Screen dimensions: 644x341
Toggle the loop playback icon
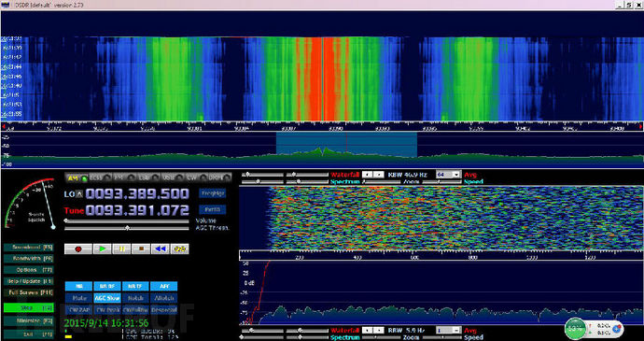click(x=180, y=249)
